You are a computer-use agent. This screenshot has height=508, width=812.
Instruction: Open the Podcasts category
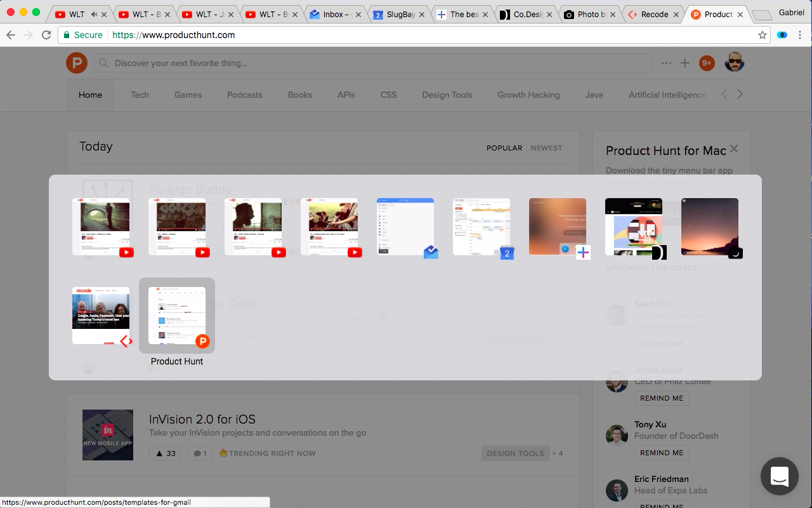(x=244, y=95)
